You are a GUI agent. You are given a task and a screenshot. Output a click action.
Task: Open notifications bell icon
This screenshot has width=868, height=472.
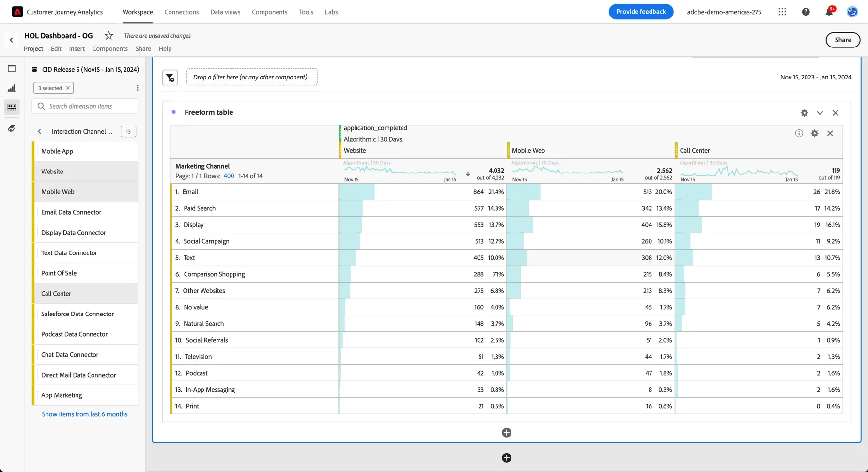coord(829,12)
